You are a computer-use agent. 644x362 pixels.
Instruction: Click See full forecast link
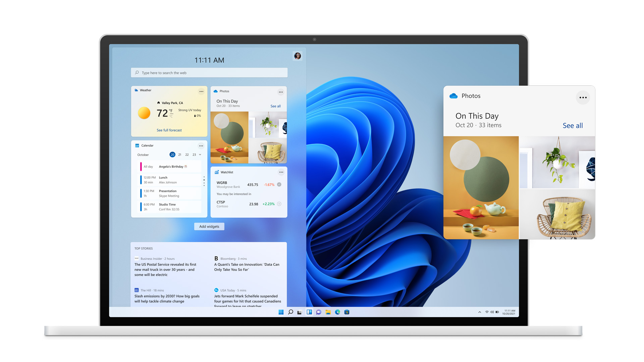click(169, 130)
